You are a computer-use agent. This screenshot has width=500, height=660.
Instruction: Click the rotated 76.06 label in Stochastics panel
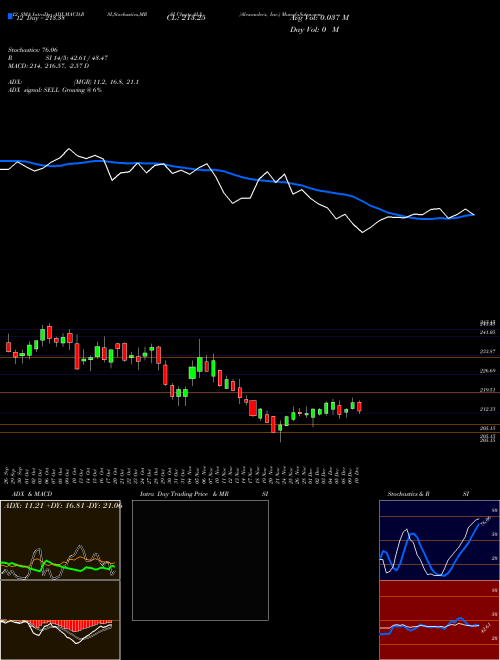point(486,521)
